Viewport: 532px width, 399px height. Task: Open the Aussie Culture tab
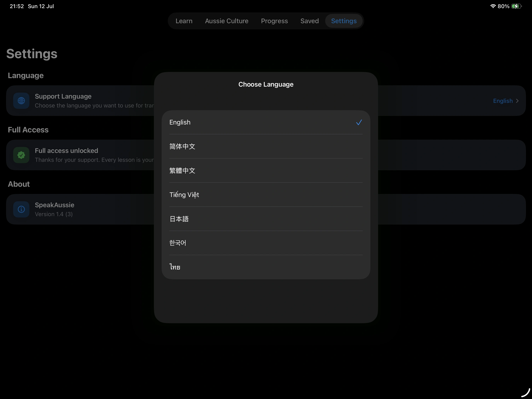click(227, 21)
